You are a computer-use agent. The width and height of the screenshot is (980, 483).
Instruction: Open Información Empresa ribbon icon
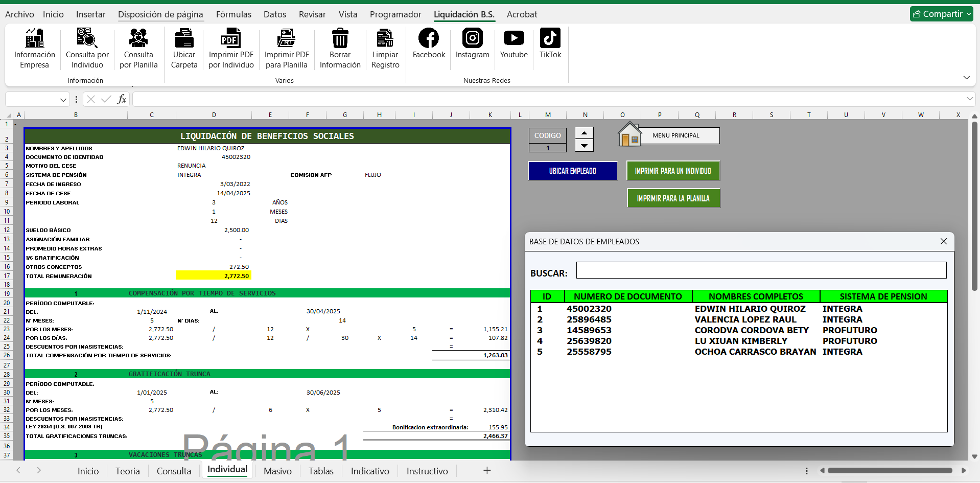click(34, 39)
